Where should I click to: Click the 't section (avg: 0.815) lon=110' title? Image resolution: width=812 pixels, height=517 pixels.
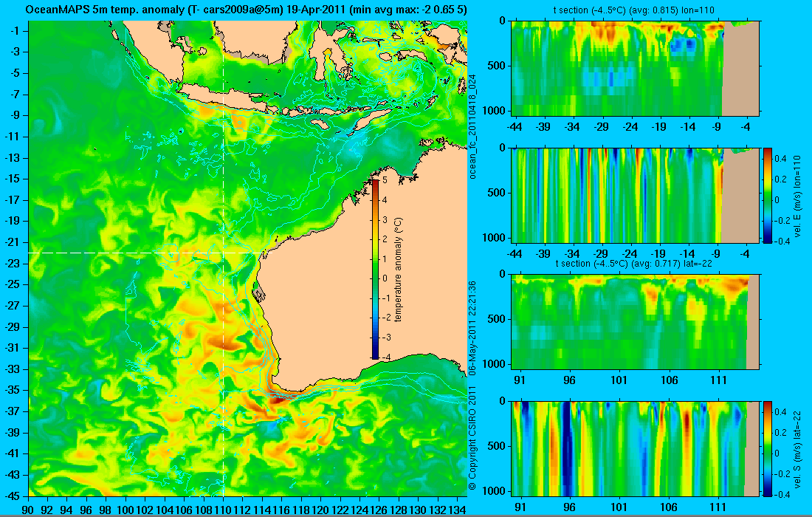[x=634, y=10]
